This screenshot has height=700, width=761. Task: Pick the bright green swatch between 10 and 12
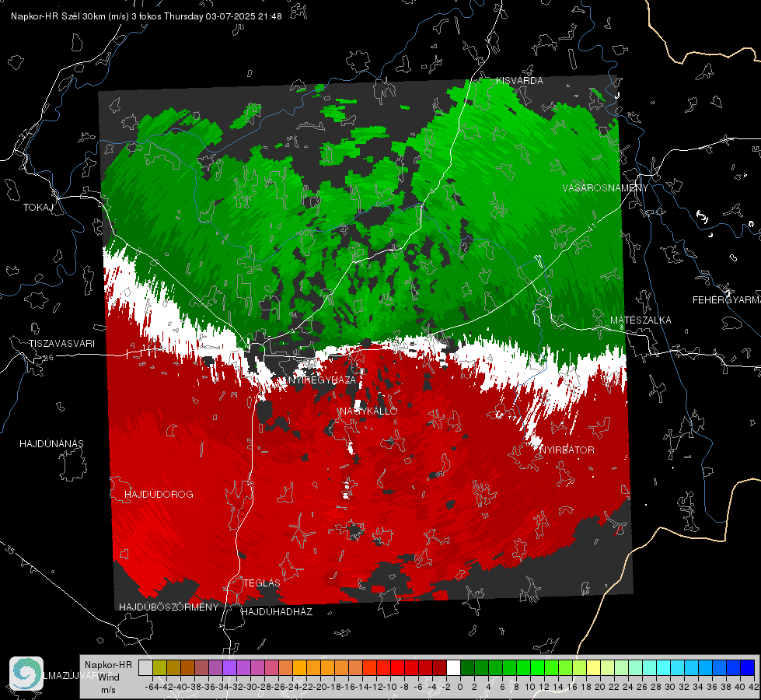537,667
